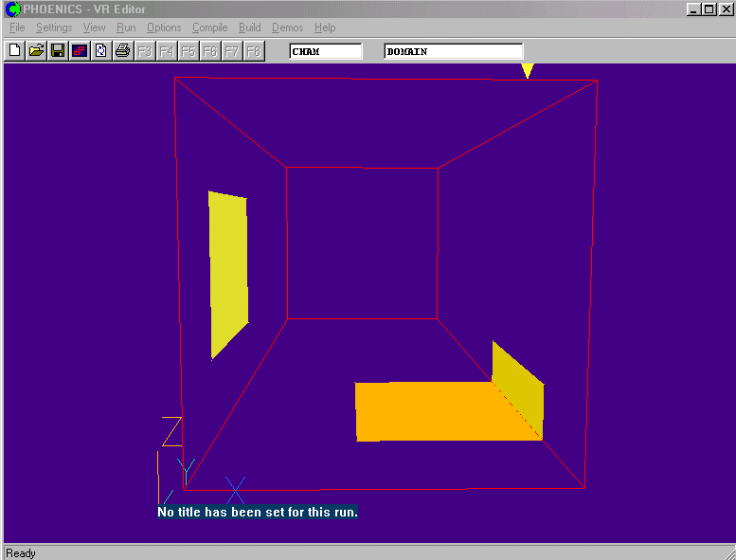The image size is (736, 560).
Task: Open the Demos menu
Action: (287, 27)
